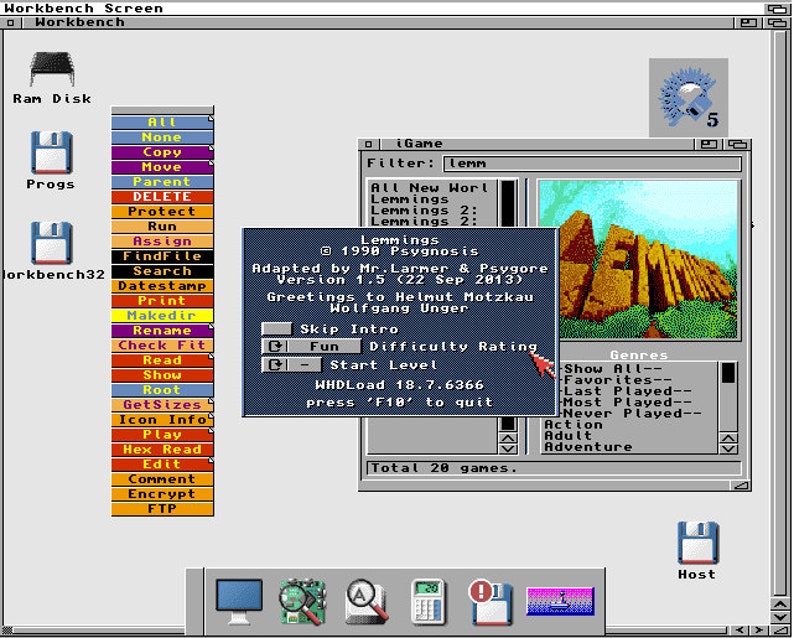Click the Icon Info button

[x=162, y=419]
